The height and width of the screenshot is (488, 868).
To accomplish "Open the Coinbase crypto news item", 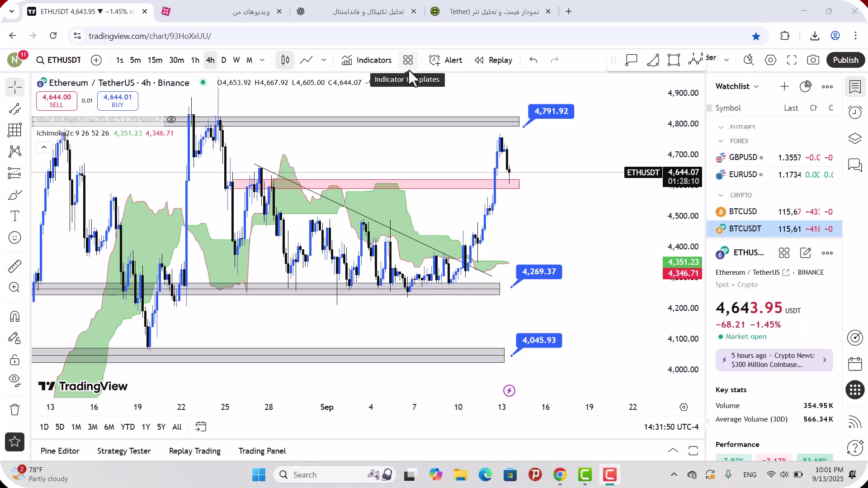I will pyautogui.click(x=774, y=360).
